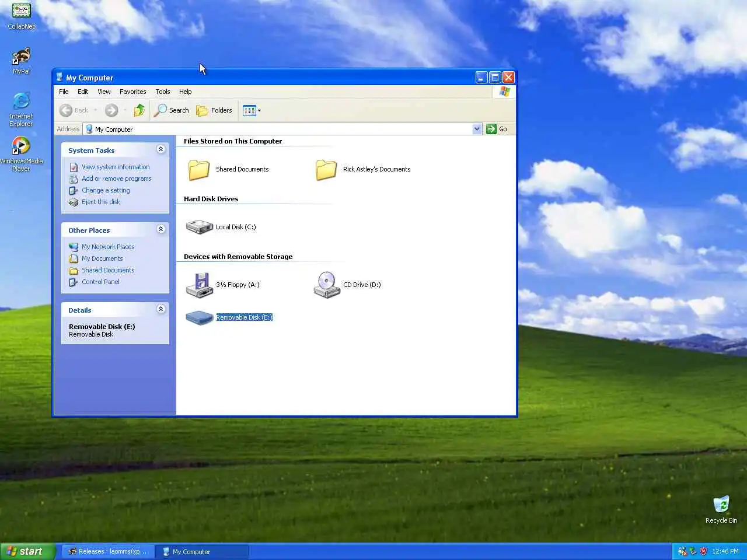Select the Recycle Bin icon
Image resolution: width=747 pixels, height=560 pixels.
[721, 509]
